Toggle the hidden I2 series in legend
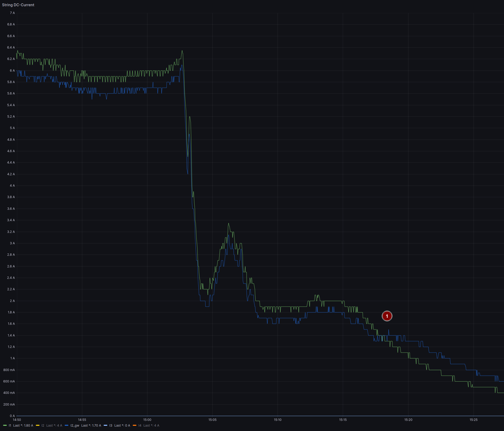This screenshot has height=431, width=504. 43,425
